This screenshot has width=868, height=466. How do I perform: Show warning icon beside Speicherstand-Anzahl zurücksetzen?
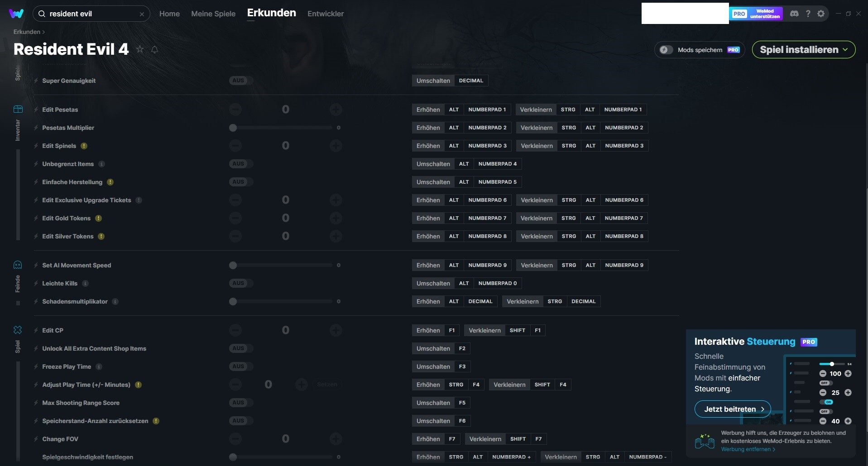[x=156, y=421]
